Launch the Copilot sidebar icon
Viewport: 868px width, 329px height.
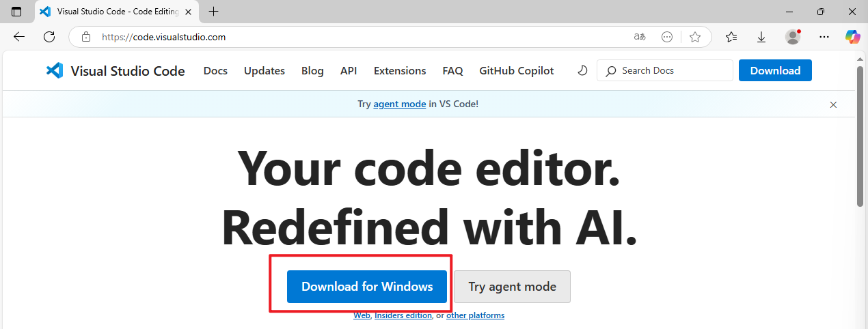(x=852, y=37)
